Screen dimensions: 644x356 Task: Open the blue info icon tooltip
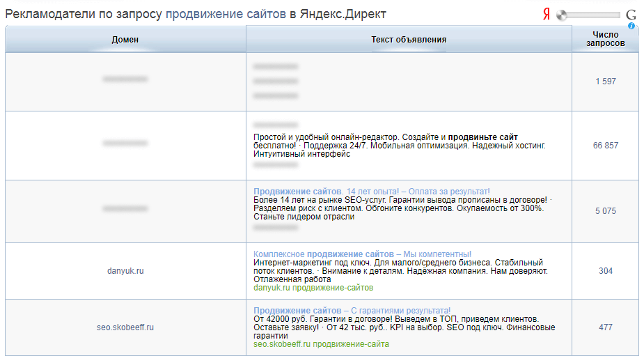(x=631, y=26)
